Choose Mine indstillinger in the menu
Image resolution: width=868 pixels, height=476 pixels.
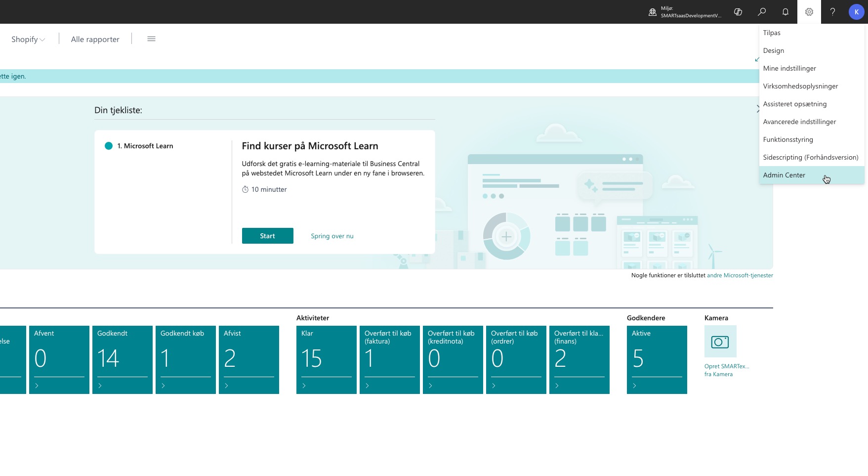pyautogui.click(x=789, y=68)
